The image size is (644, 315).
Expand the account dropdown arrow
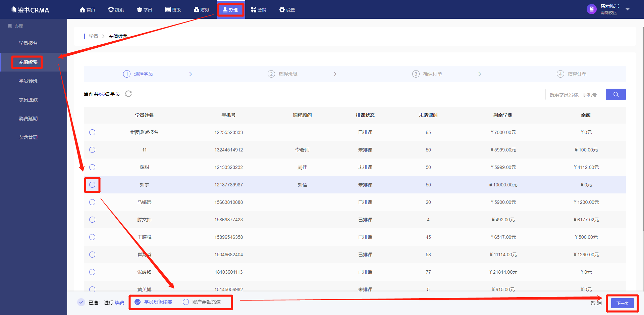[x=628, y=9]
